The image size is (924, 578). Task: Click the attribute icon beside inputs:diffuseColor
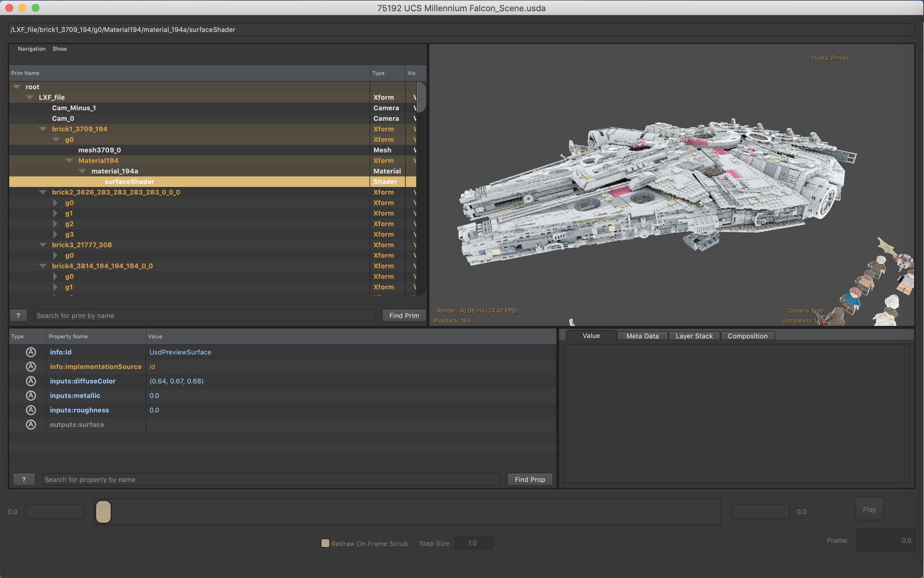pos(31,381)
